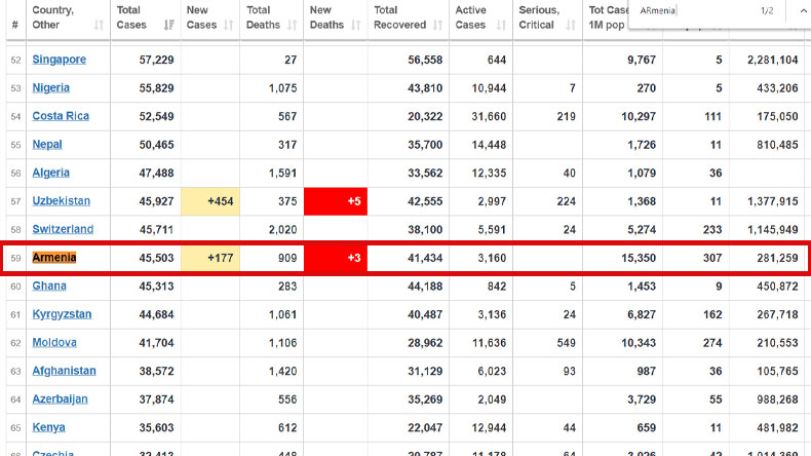
Task: Select Moldova serious critical 549
Action: tap(566, 342)
